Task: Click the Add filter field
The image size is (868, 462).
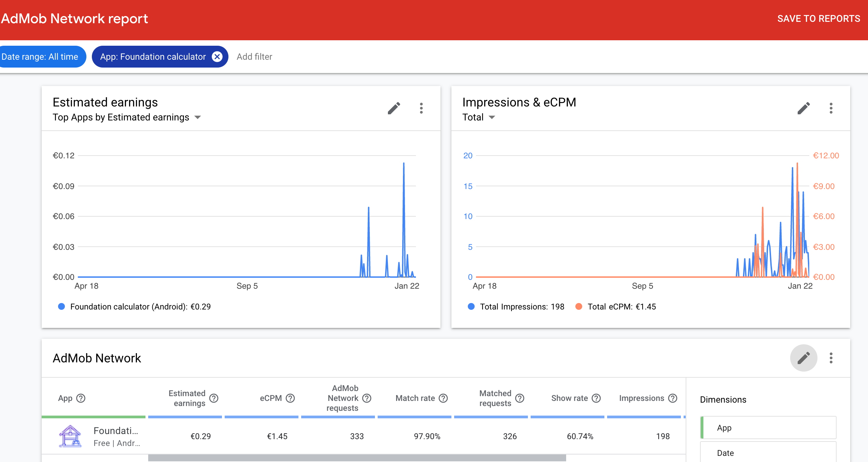Action: pos(254,57)
